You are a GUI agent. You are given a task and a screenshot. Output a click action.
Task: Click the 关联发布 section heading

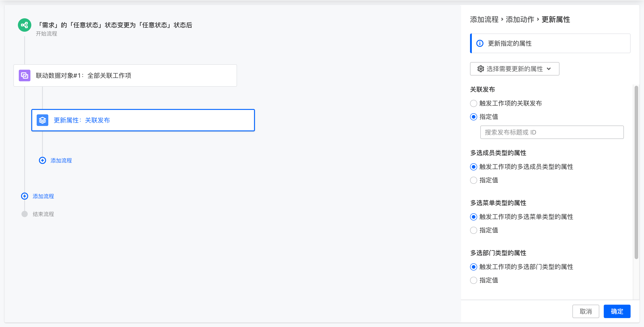(482, 89)
